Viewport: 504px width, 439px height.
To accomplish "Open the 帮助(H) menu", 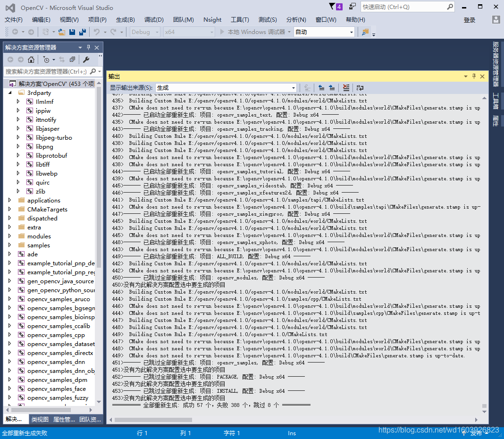I will click(355, 20).
